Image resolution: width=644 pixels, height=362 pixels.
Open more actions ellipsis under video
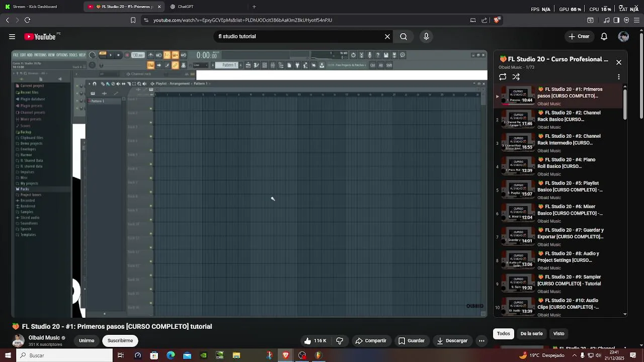481,341
